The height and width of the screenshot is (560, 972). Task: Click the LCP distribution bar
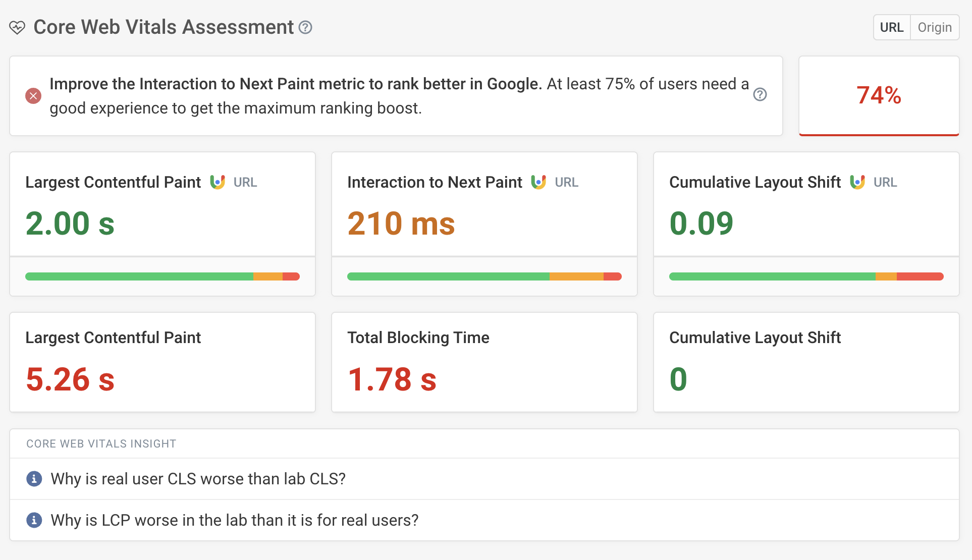(163, 276)
